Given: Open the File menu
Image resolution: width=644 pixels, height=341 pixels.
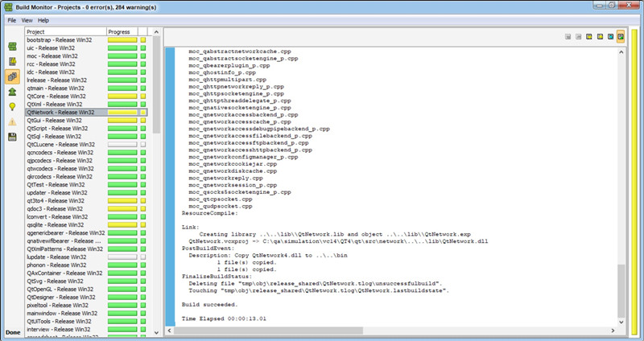Looking at the screenshot, I should (12, 20).
